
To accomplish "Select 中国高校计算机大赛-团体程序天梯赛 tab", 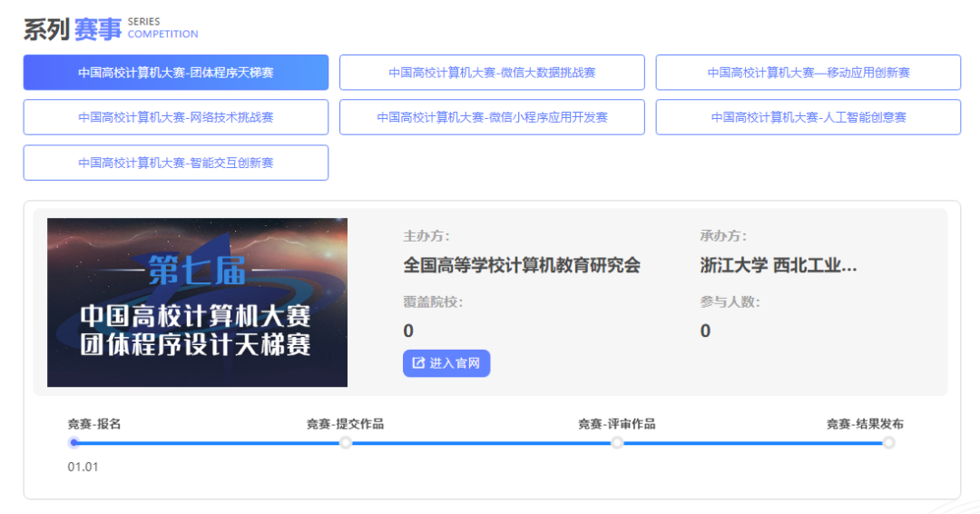I will 176,73.
